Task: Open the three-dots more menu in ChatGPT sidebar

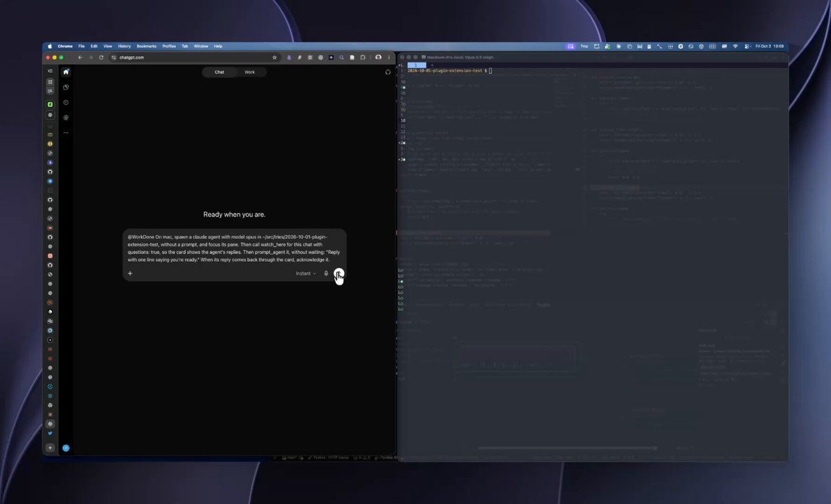Action: pyautogui.click(x=66, y=132)
